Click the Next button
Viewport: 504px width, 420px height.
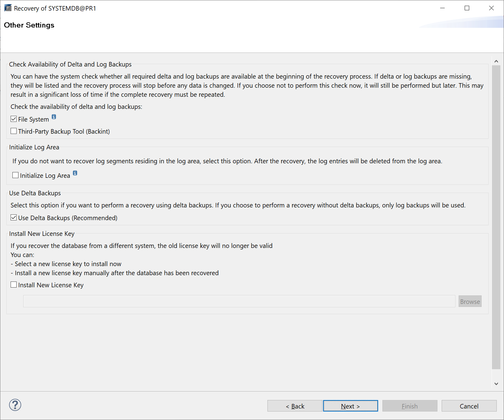(350, 406)
